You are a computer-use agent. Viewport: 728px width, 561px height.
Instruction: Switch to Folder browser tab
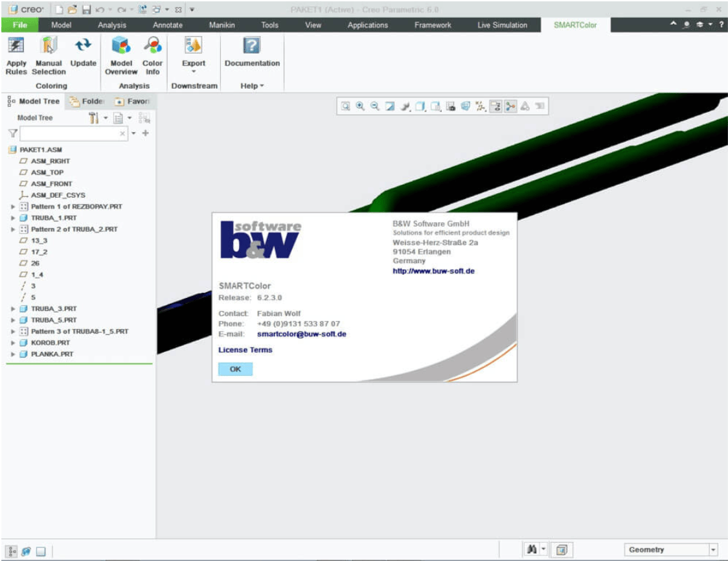click(87, 101)
